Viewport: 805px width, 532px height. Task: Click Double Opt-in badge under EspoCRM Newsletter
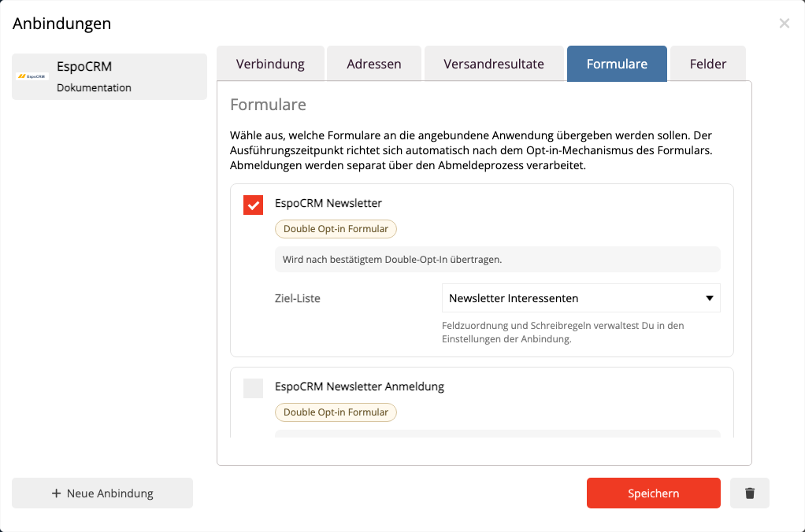(336, 229)
